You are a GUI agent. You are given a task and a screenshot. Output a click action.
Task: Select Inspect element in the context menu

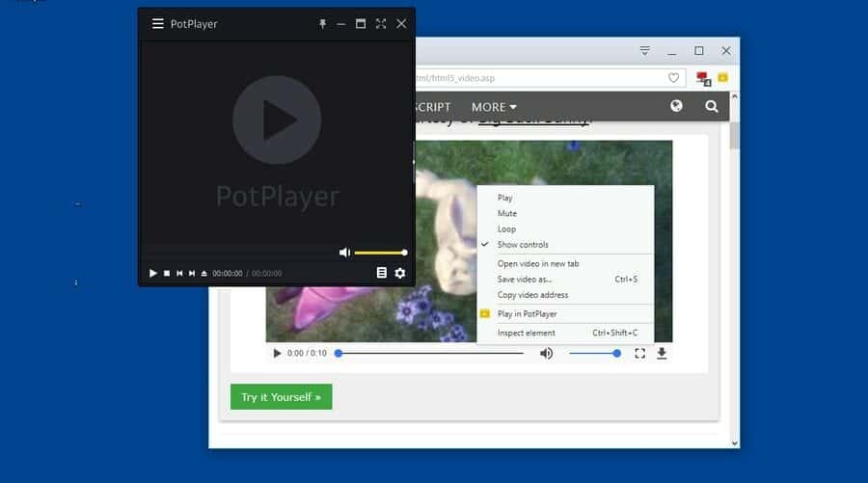pyautogui.click(x=565, y=333)
